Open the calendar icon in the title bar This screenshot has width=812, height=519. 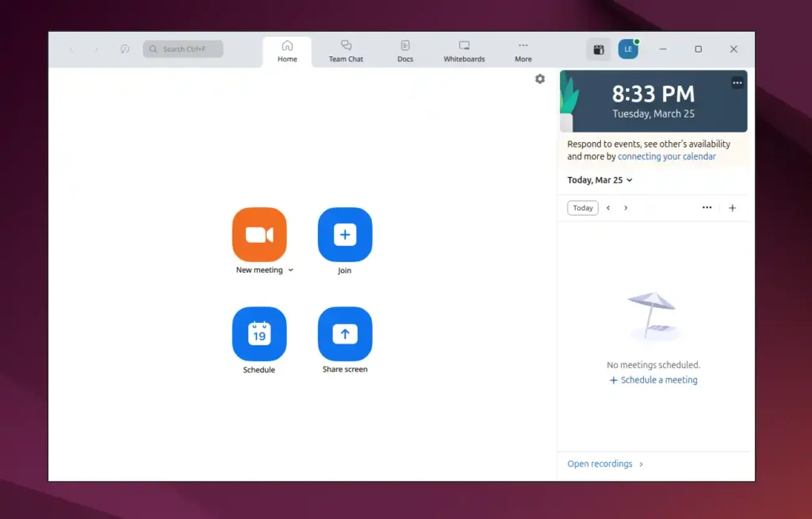click(597, 48)
